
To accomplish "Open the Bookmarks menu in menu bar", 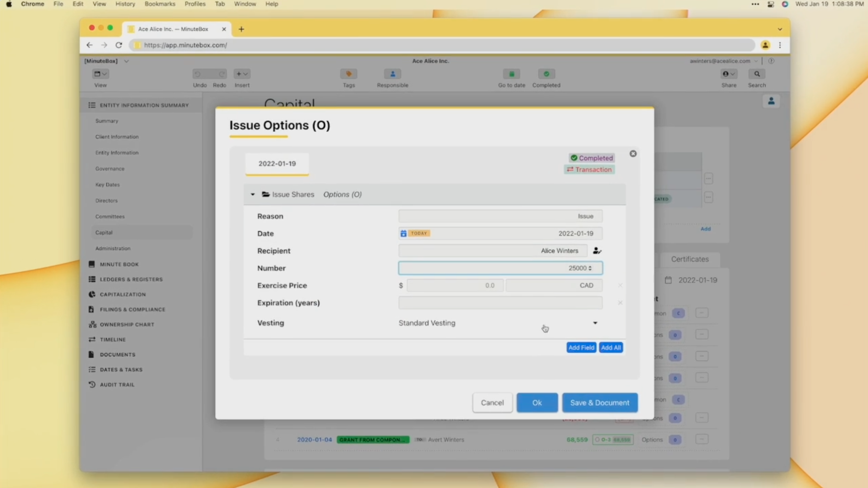I will [x=160, y=4].
